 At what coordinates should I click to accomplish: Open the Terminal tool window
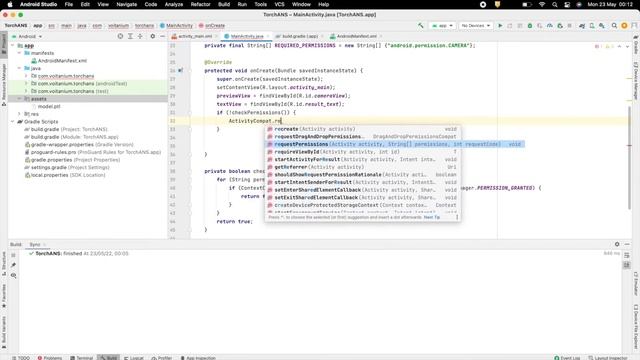[x=82, y=358]
